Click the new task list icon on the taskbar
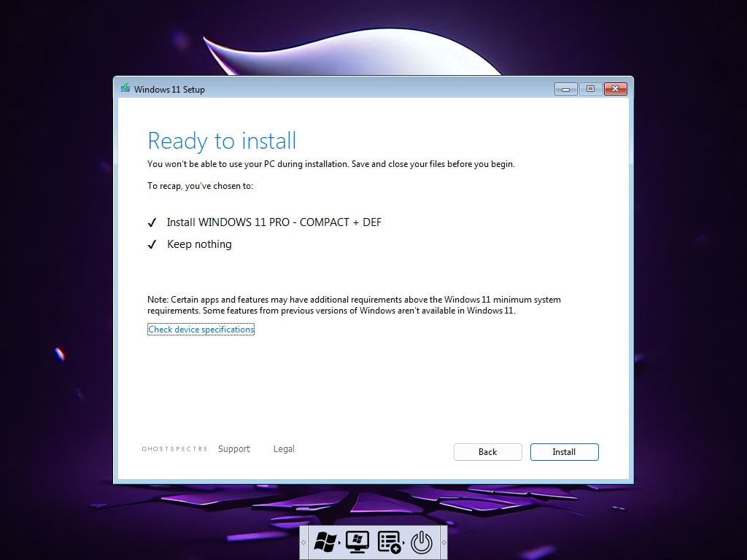 click(388, 542)
